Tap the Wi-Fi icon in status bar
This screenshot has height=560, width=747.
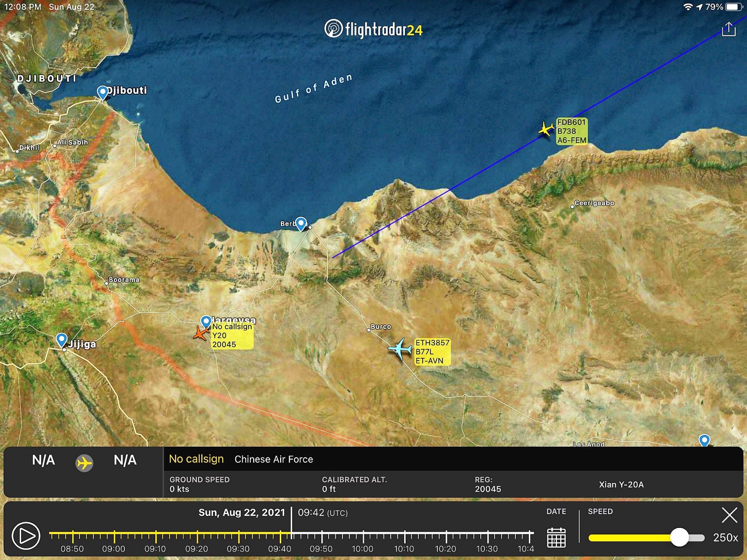click(688, 7)
